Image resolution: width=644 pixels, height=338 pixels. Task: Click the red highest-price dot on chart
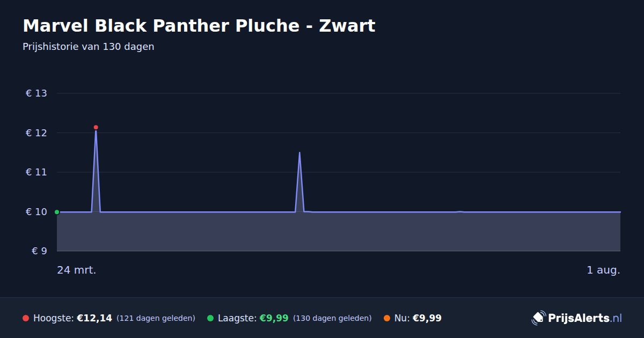[96, 127]
